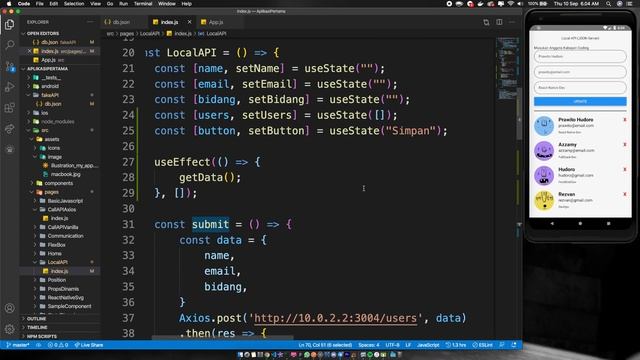Open Explorer panel ellipsis menu
This screenshot has height=360, width=640.
(90, 22)
